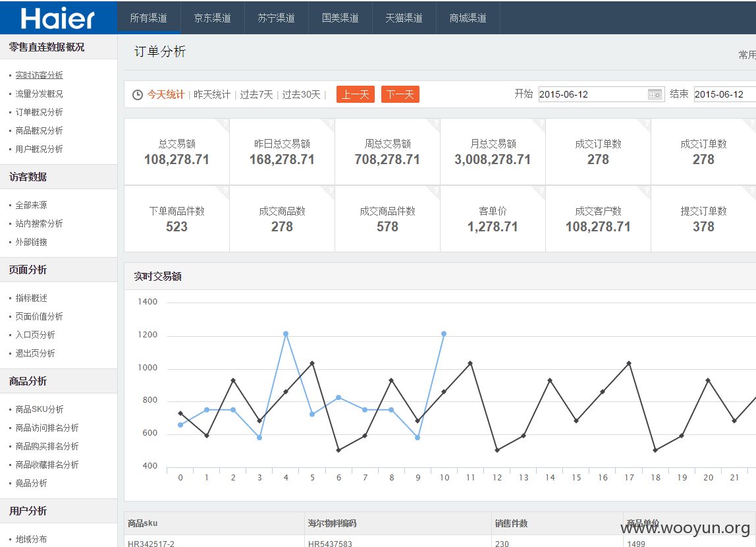
Task: Open 商品收藏排名分析 in sidebar
Action: click(x=47, y=465)
